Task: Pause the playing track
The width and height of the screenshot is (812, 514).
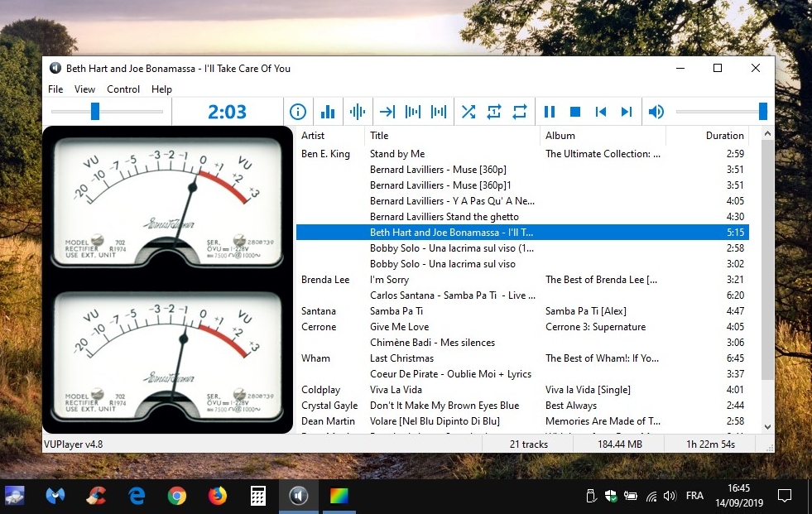Action: pos(550,111)
